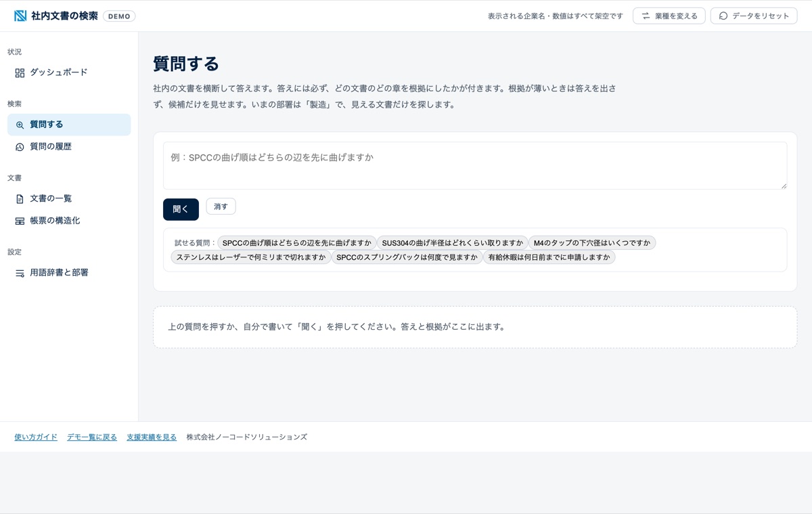812x514 pixels.
Task: Follow the デモ一覧に戻る link
Action: 92,437
